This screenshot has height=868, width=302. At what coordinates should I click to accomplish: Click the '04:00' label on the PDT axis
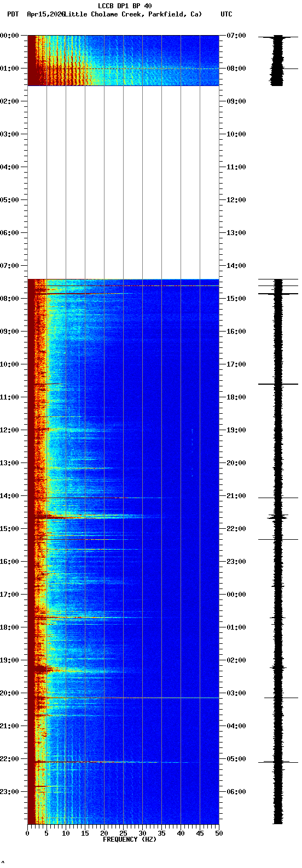pos(9,167)
